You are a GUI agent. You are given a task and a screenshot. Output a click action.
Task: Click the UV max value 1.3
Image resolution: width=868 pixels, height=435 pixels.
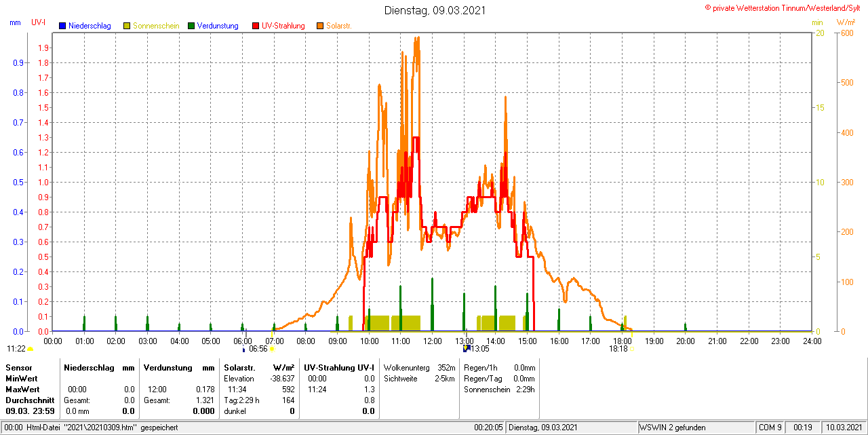(x=369, y=390)
